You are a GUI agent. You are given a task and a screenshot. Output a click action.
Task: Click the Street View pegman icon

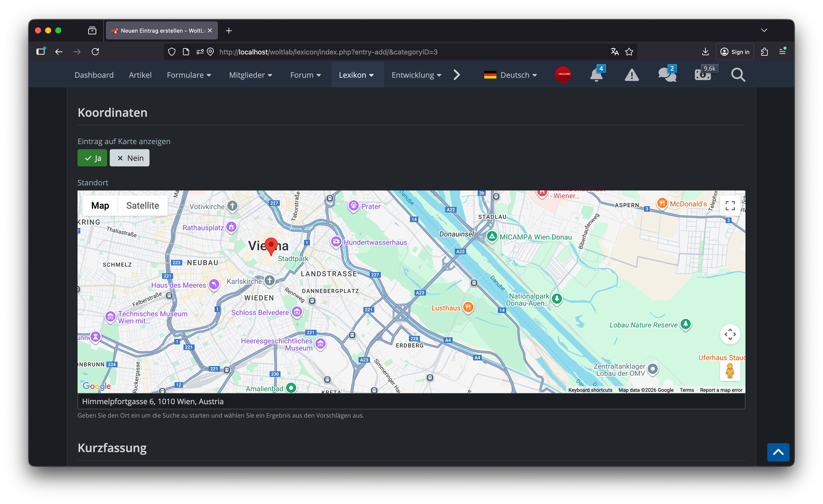[730, 371]
